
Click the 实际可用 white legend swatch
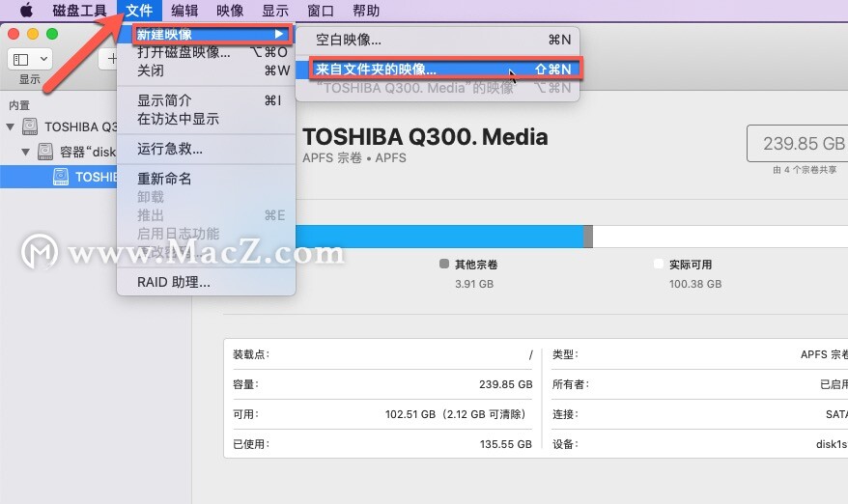(658, 264)
